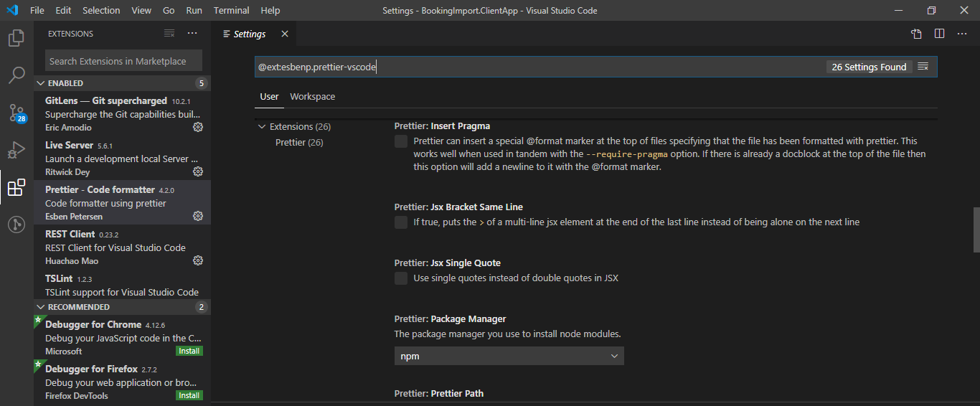The height and width of the screenshot is (406, 980).
Task: Collapse the Extensions (26) settings tree node
Action: (262, 127)
